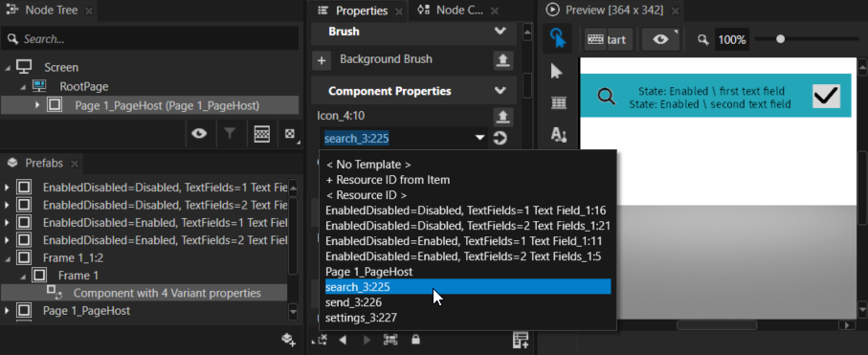Choose EnabledDisabled=Enabled, TextFields=2 Text Fields_1:5 option
The image size is (868, 355).
tap(468, 256)
